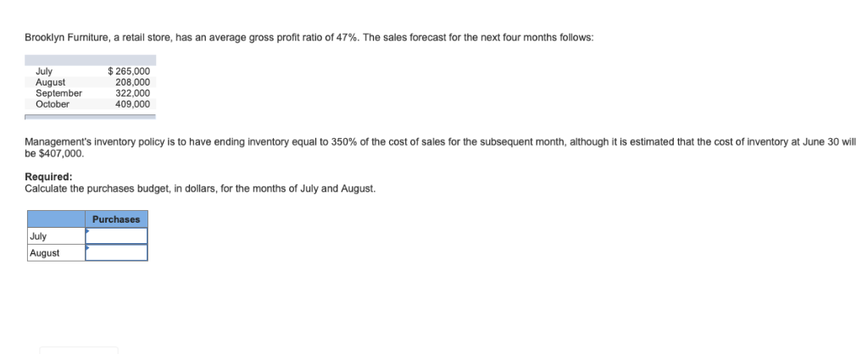Image resolution: width=868 pixels, height=354 pixels.
Task: Click the 208,000 forecast value
Action: pyautogui.click(x=132, y=82)
